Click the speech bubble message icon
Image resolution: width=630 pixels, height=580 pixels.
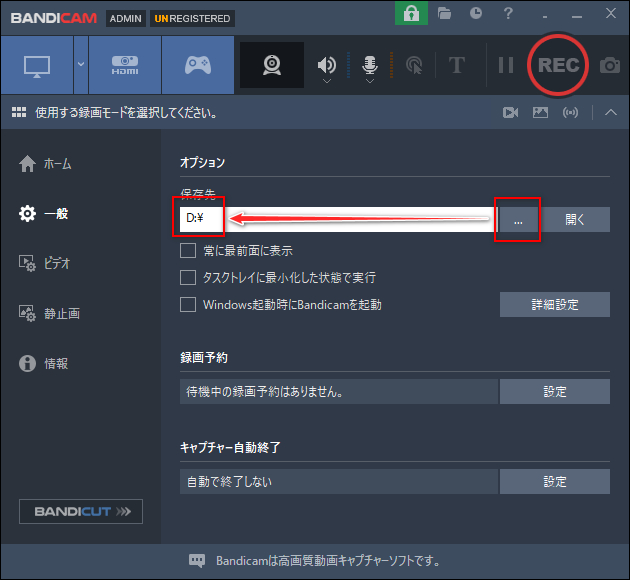click(x=197, y=561)
